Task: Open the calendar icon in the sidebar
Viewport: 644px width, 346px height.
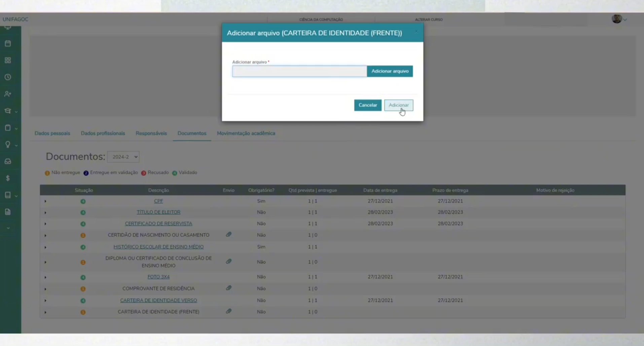Action: tap(8, 43)
